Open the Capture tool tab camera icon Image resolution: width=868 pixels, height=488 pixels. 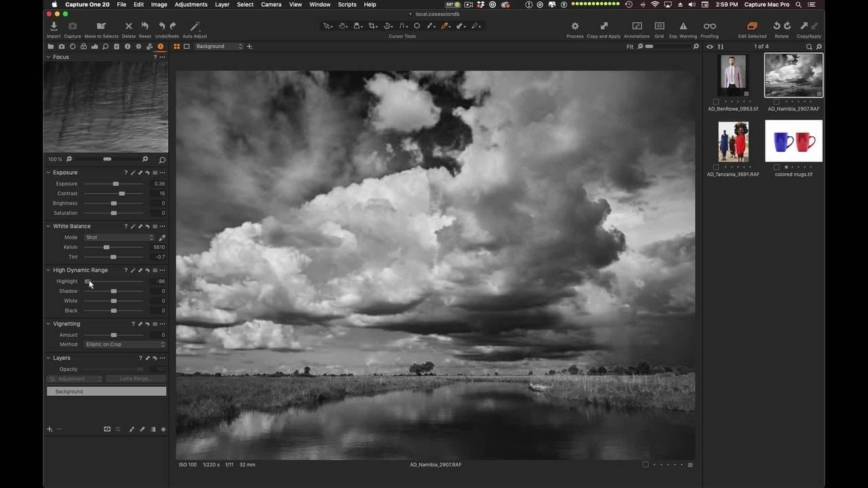pos(62,47)
